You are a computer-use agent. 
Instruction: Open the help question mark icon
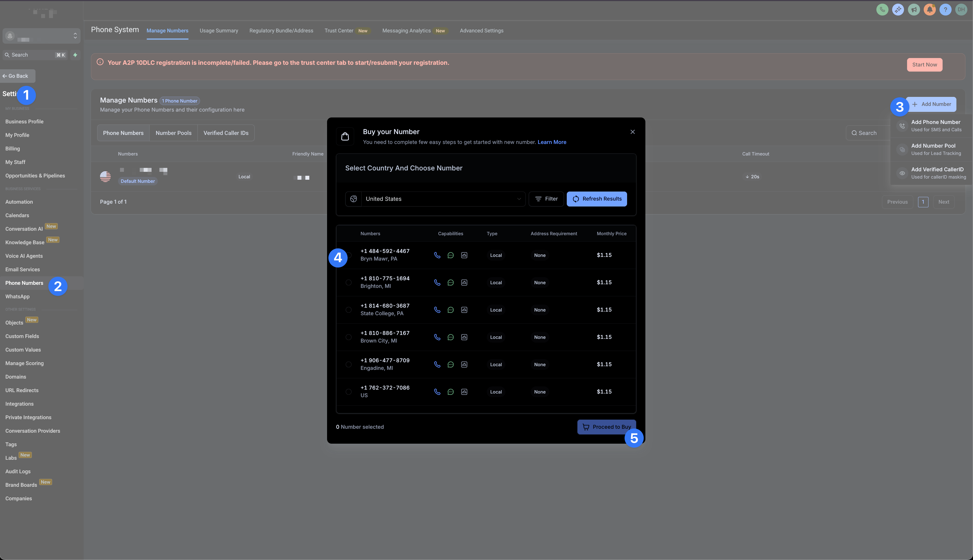[x=945, y=10]
